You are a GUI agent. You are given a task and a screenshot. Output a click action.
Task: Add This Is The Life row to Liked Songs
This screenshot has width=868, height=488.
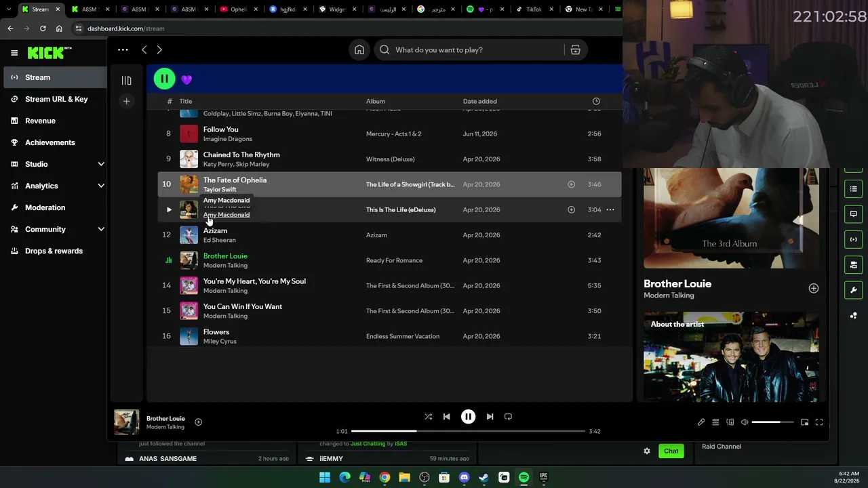click(571, 210)
